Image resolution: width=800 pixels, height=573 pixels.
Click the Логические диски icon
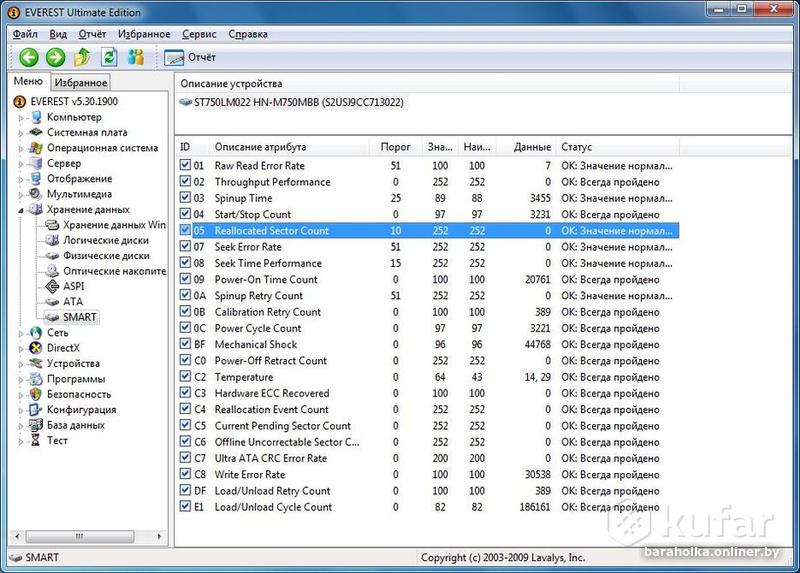coord(52,240)
